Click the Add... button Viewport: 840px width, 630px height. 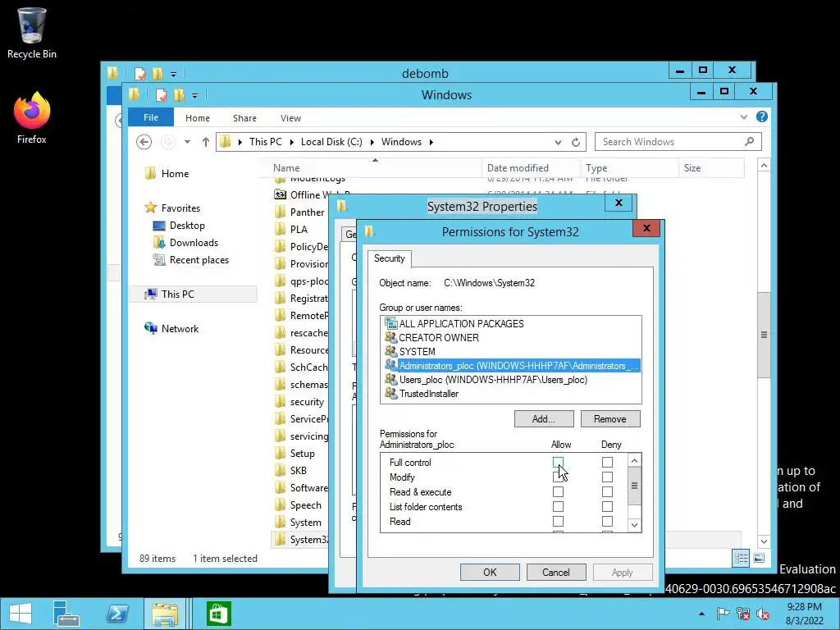coord(544,419)
